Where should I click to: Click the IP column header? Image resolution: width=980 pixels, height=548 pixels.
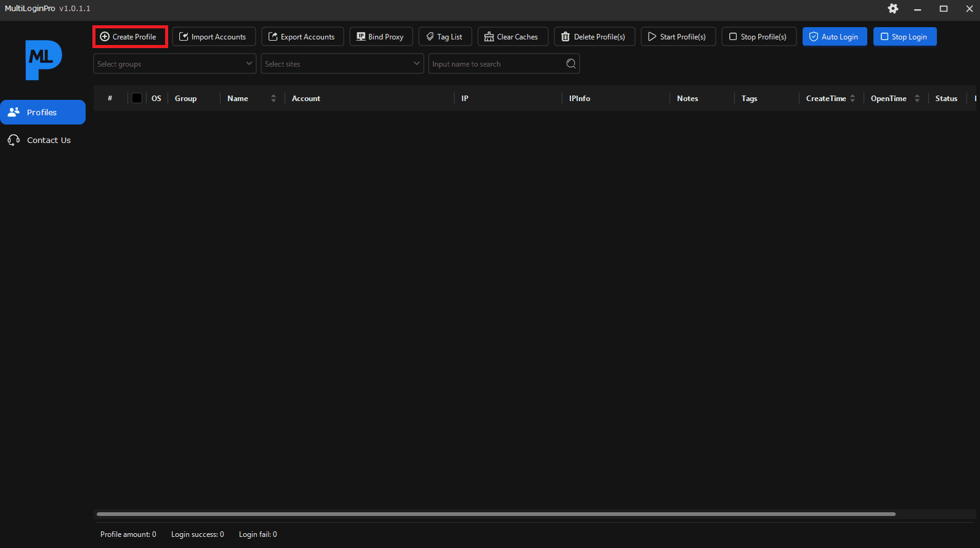click(x=465, y=99)
